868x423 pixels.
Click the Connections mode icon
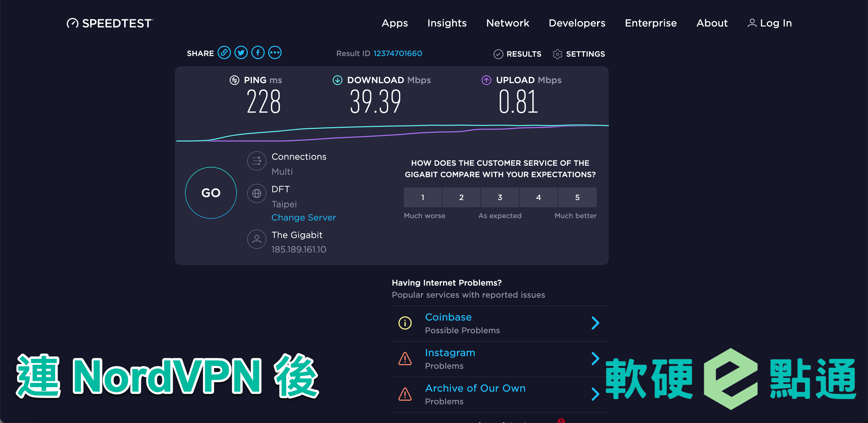pyautogui.click(x=256, y=161)
